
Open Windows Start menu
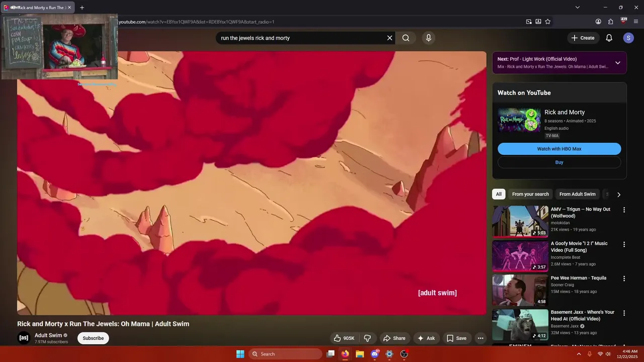[x=240, y=354]
